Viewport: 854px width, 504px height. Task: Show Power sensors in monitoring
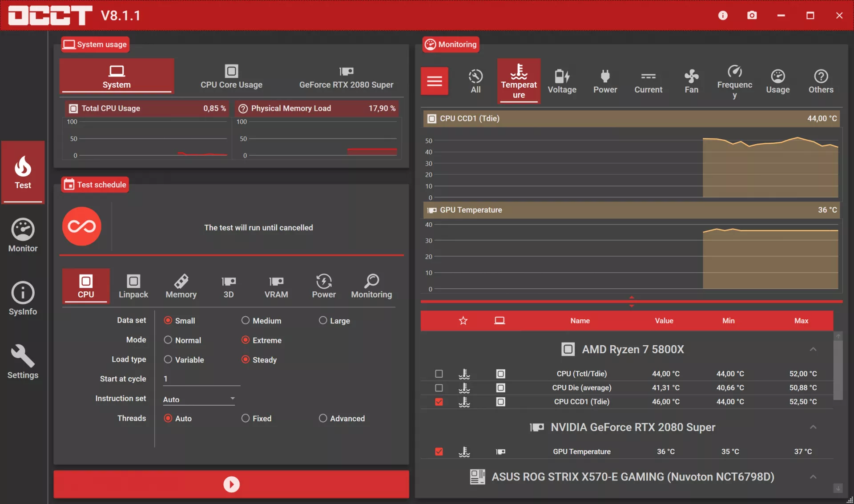point(605,81)
